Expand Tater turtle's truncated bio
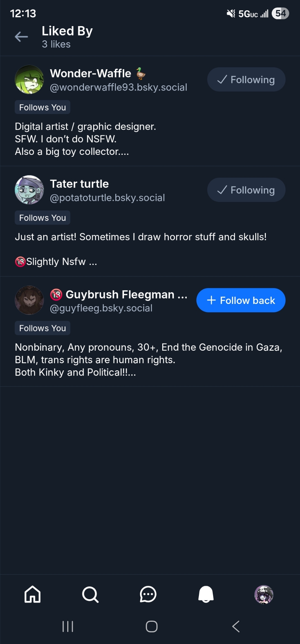Screen dimensions: 300x644 [93, 262]
